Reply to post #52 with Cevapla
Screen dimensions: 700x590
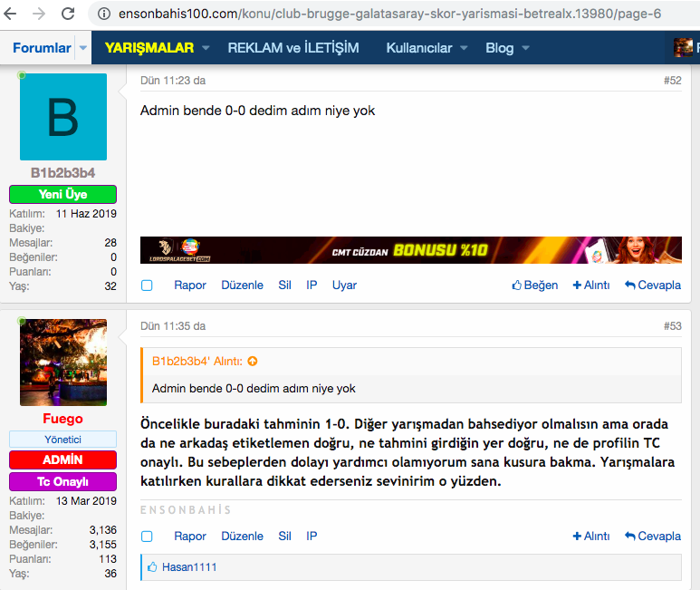(653, 285)
